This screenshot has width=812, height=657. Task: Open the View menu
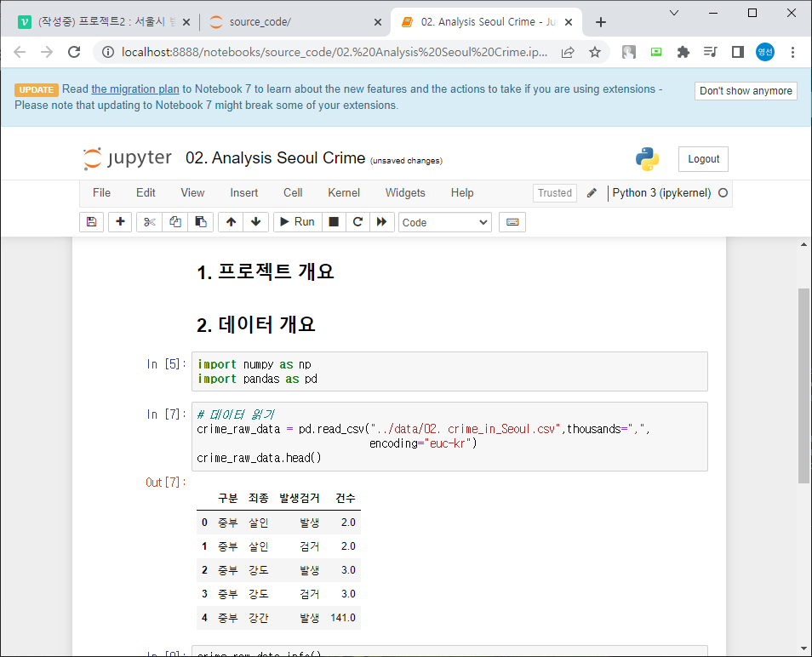click(192, 192)
